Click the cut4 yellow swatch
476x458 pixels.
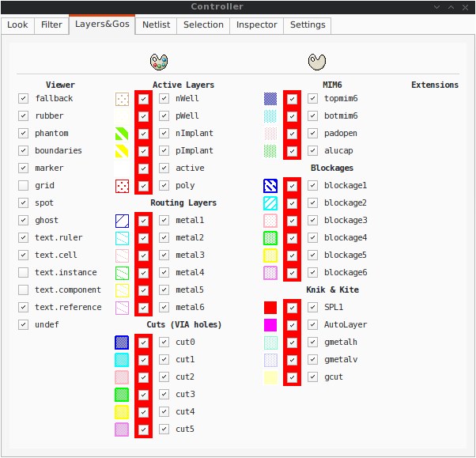pyautogui.click(x=122, y=412)
